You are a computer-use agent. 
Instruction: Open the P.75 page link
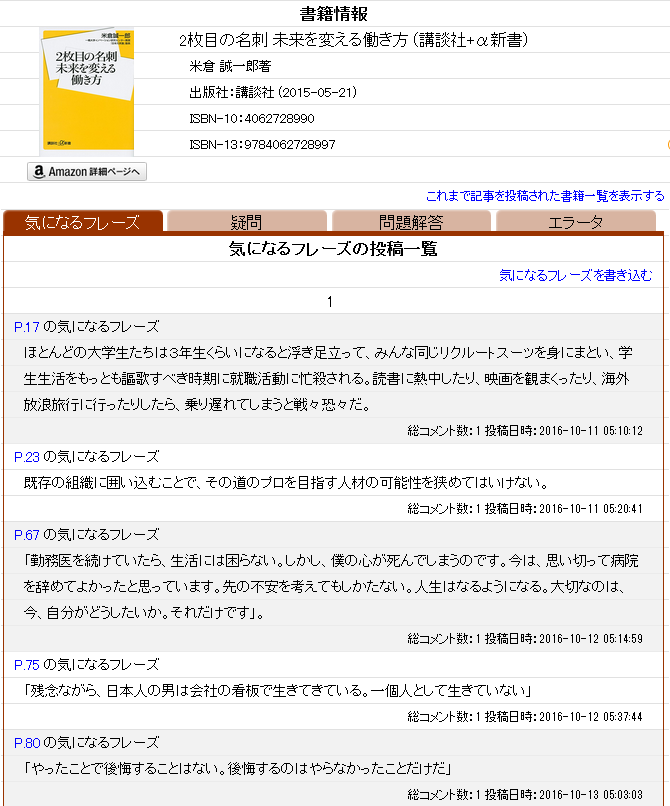(27, 665)
